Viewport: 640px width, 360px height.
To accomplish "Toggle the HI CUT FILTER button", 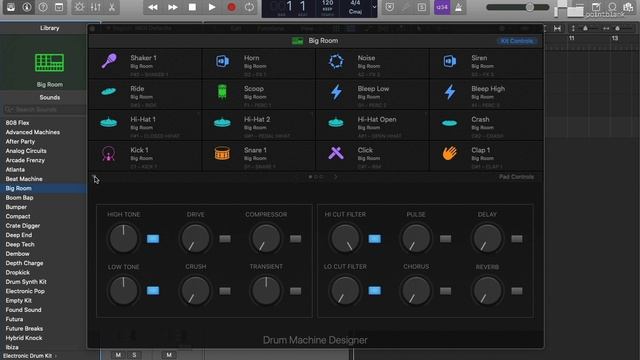I will click(375, 239).
